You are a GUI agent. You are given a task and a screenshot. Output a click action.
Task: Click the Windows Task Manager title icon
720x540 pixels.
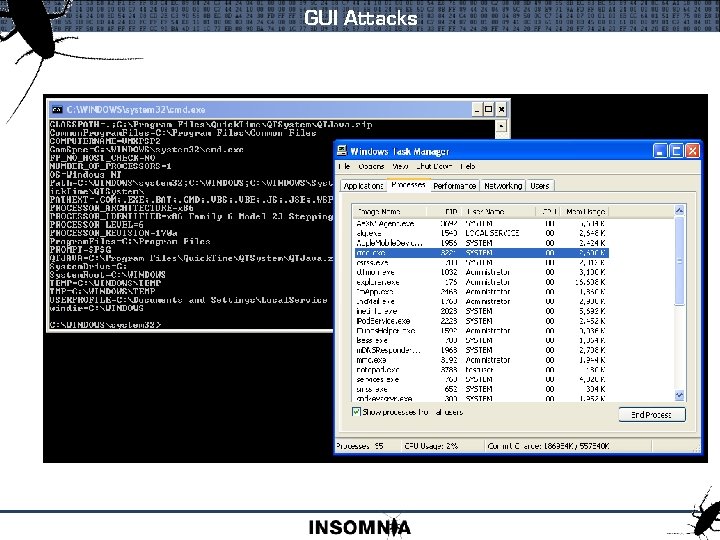pyautogui.click(x=342, y=151)
